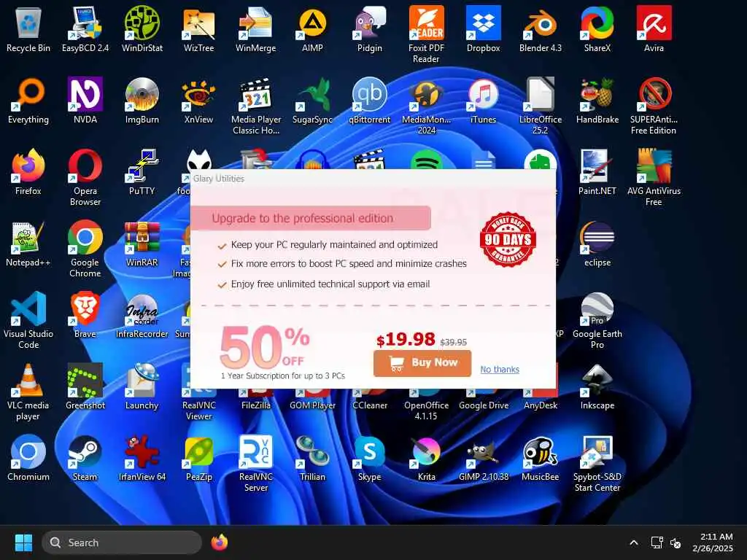Select the MusicBee desktop icon
This screenshot has width=747, height=560.
(x=541, y=458)
